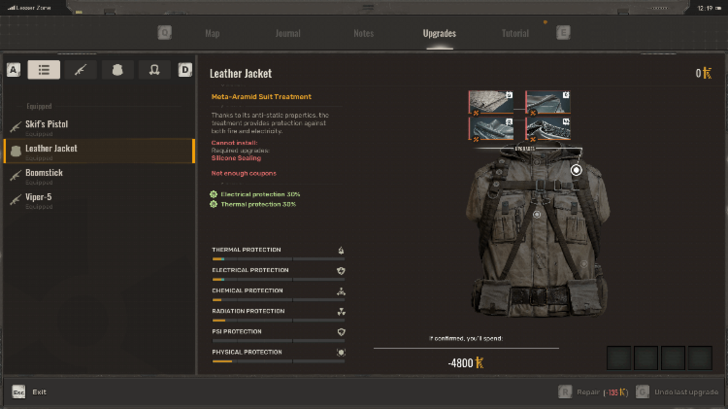Open the Tutorial tab

(515, 33)
